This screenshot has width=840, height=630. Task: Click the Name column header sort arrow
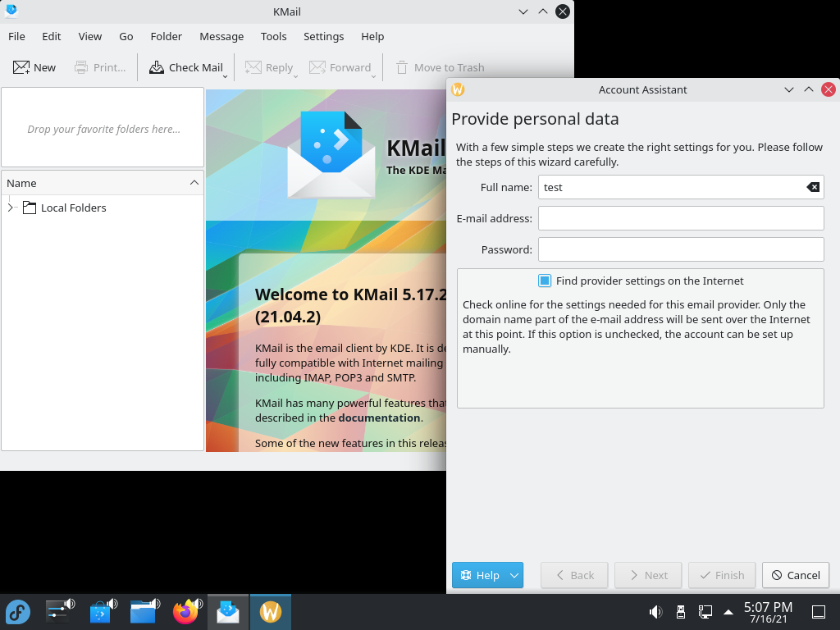click(194, 183)
